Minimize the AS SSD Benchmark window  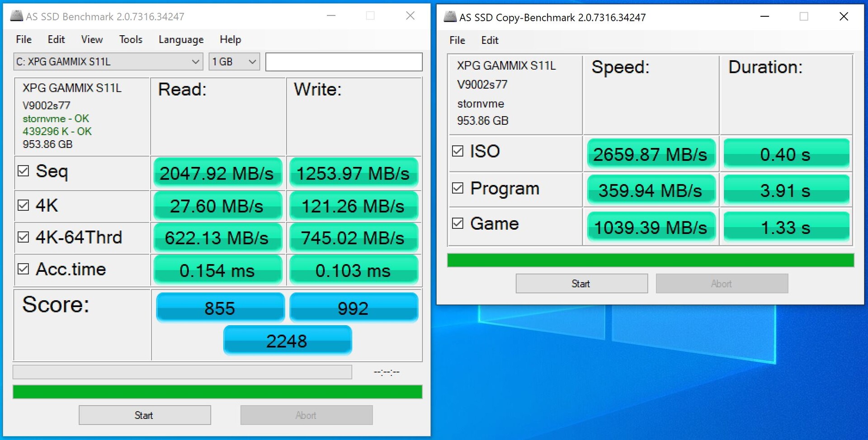click(331, 16)
